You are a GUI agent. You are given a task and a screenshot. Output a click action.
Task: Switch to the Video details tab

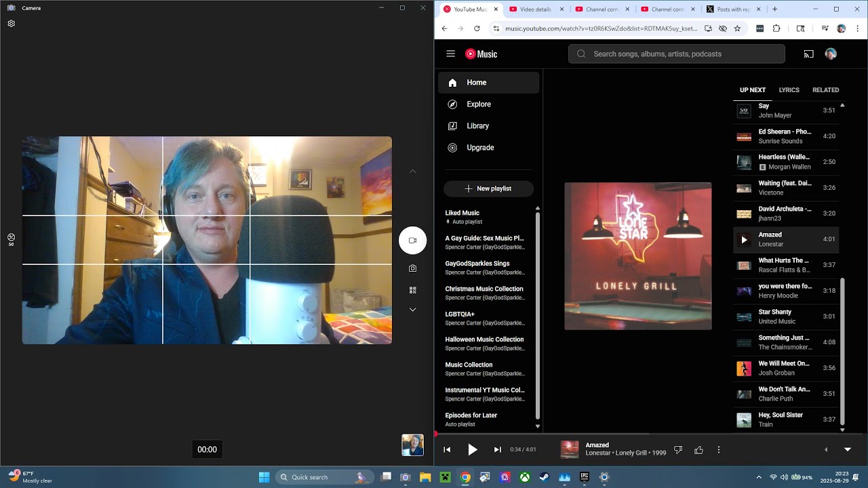[535, 9]
